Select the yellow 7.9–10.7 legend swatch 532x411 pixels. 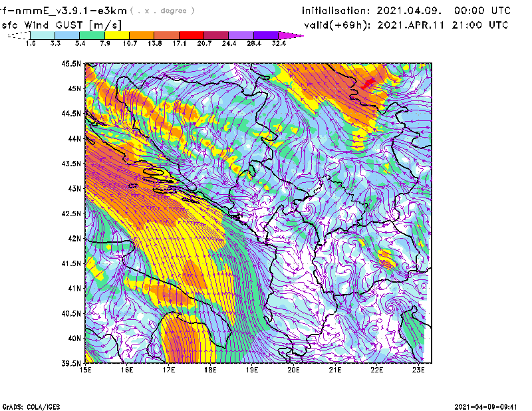pyautogui.click(x=117, y=35)
